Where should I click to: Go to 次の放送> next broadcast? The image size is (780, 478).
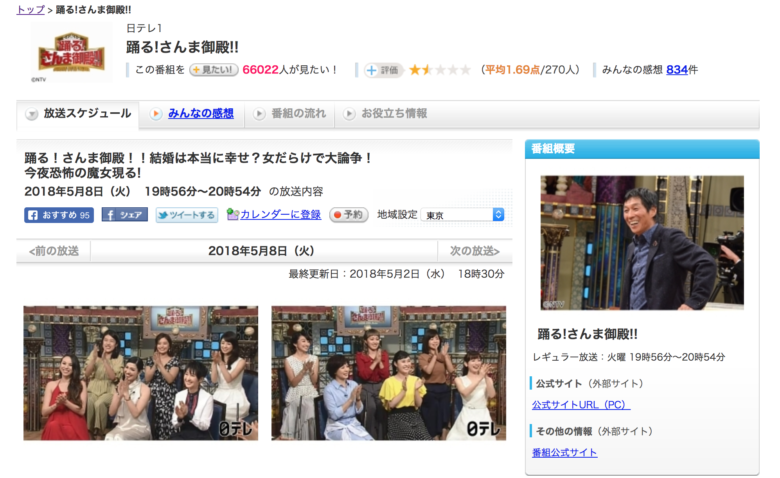(475, 251)
